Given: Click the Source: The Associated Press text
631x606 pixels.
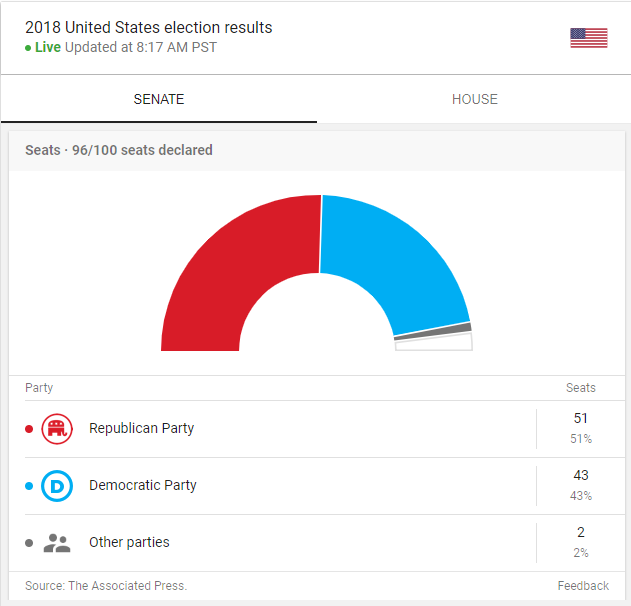Looking at the screenshot, I should (106, 585).
